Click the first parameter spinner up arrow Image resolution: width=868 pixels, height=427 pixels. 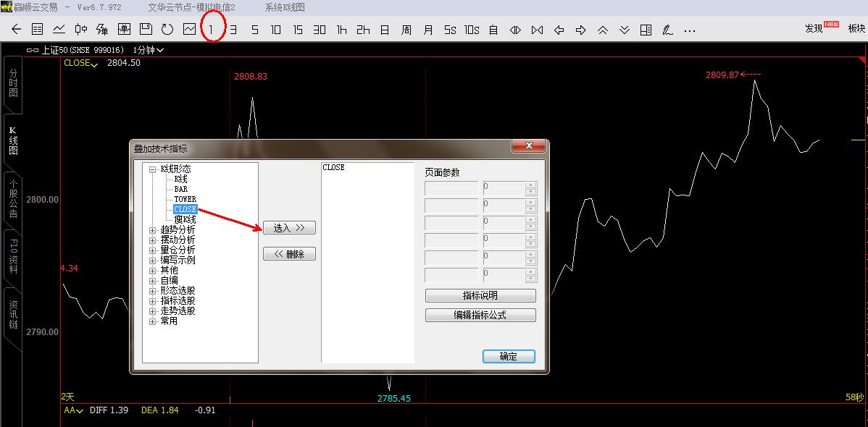click(x=531, y=185)
